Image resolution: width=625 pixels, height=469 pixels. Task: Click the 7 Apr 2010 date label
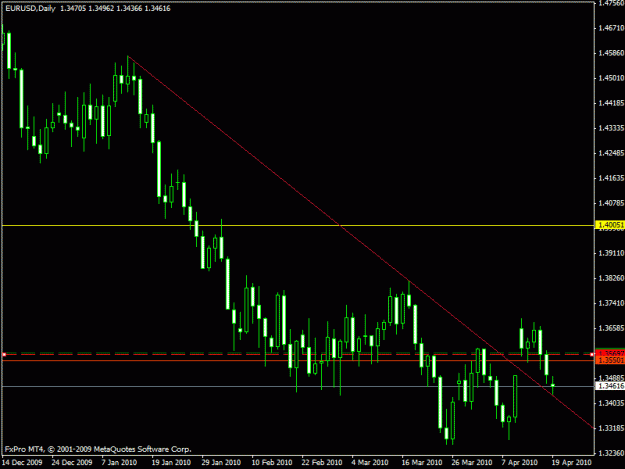520,462
